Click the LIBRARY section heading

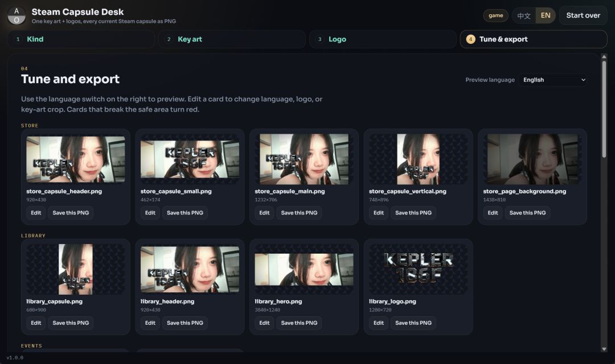(x=34, y=236)
